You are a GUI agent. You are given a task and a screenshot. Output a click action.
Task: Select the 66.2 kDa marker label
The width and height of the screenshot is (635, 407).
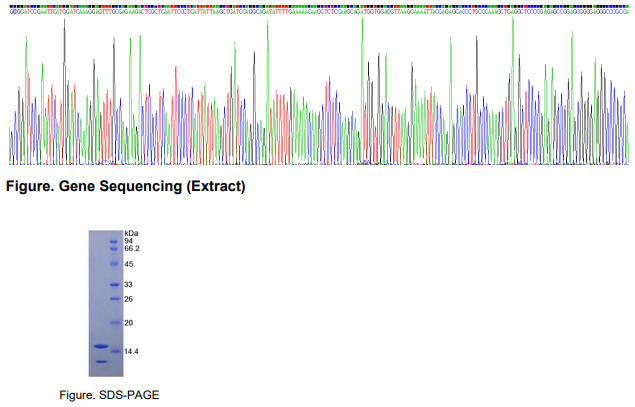tap(131, 248)
